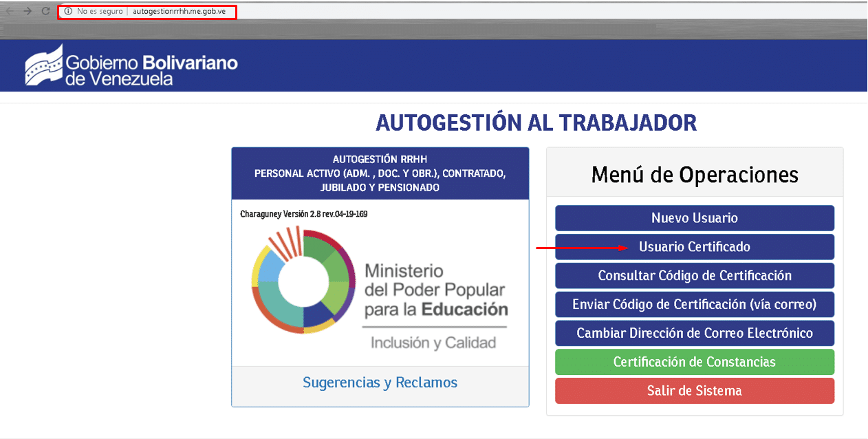Open Nuevo Usuario option
Image resolution: width=868 pixels, height=439 pixels.
click(x=695, y=218)
